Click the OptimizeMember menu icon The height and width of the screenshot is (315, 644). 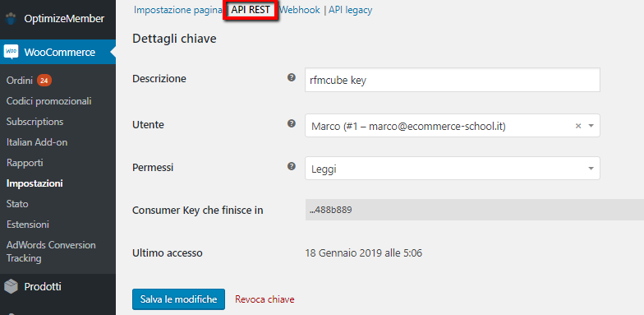[x=11, y=18]
